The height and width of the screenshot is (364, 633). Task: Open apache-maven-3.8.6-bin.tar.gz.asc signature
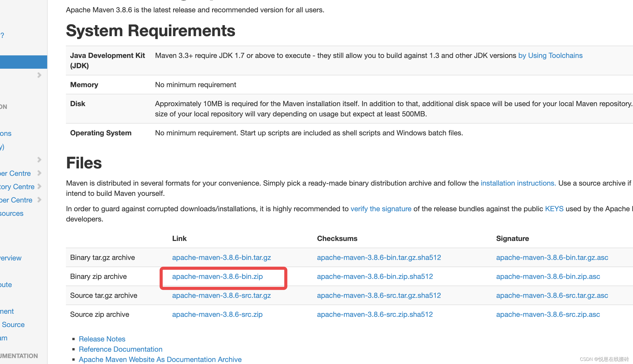(552, 257)
